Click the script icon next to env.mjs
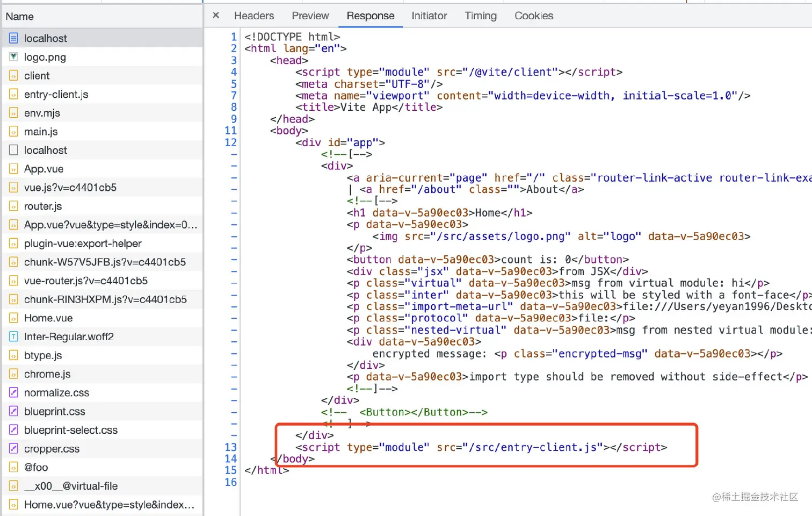 (14, 113)
